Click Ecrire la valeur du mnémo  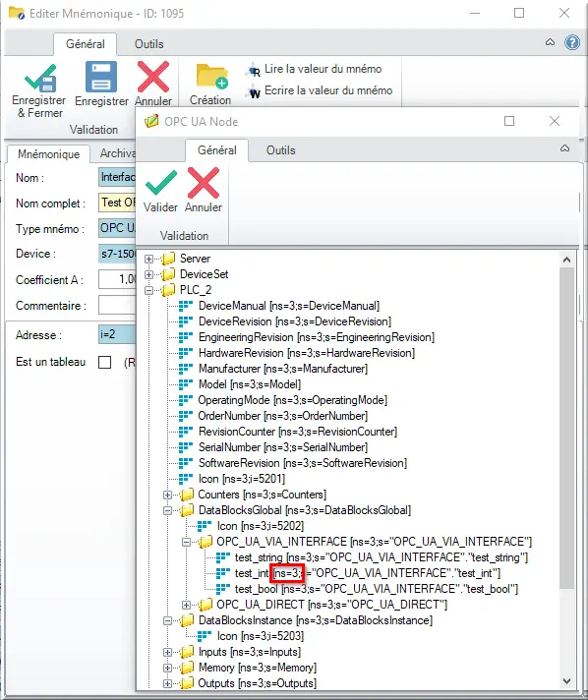[328, 90]
